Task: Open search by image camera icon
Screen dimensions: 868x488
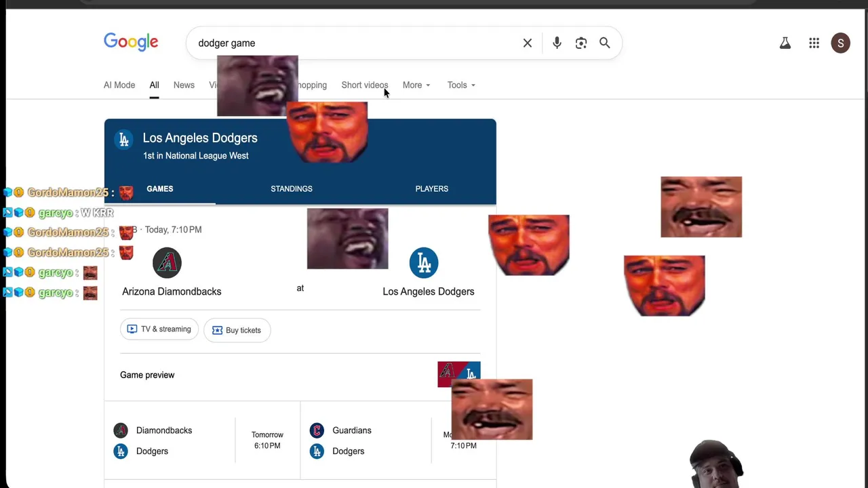Action: click(x=581, y=43)
